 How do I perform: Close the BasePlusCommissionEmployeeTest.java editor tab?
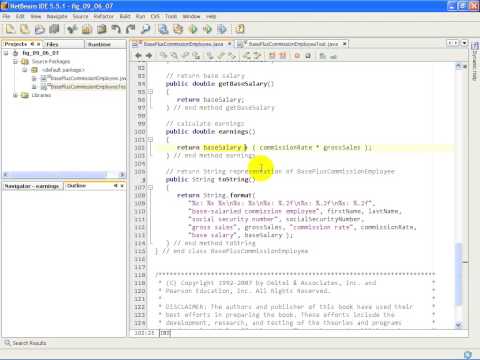[x=345, y=44]
